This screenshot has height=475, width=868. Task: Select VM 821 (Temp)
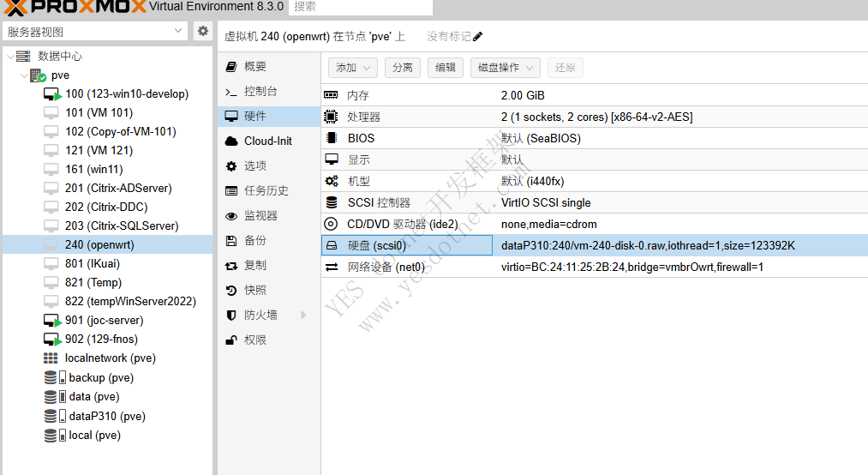[93, 282]
